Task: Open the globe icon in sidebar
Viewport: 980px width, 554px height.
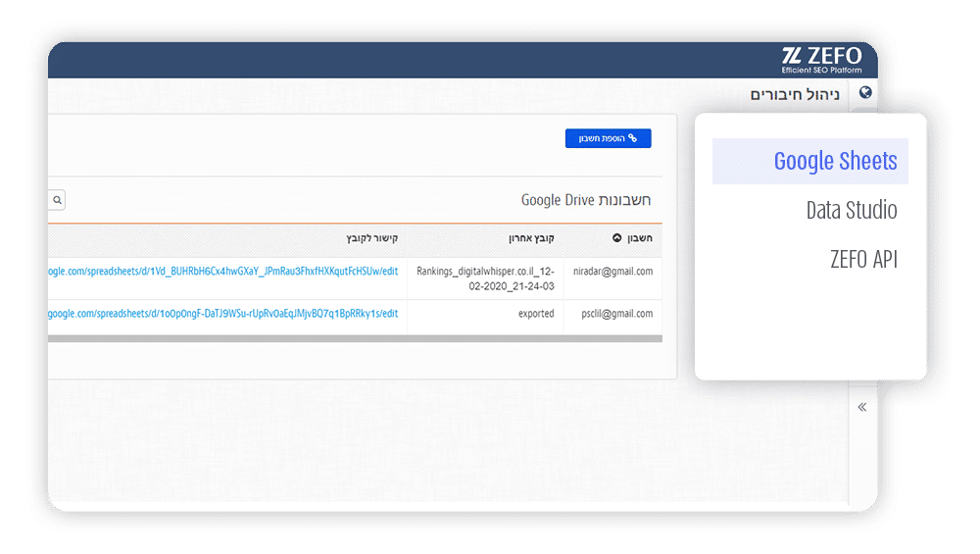Action: [x=865, y=92]
